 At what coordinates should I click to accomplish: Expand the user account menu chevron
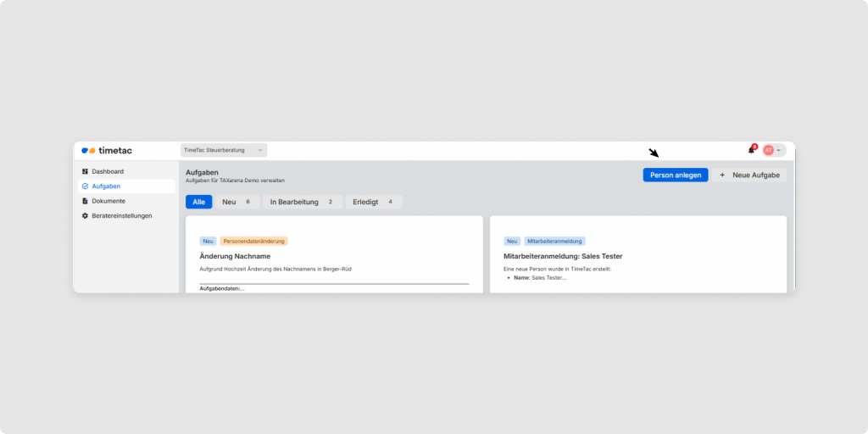click(x=779, y=150)
